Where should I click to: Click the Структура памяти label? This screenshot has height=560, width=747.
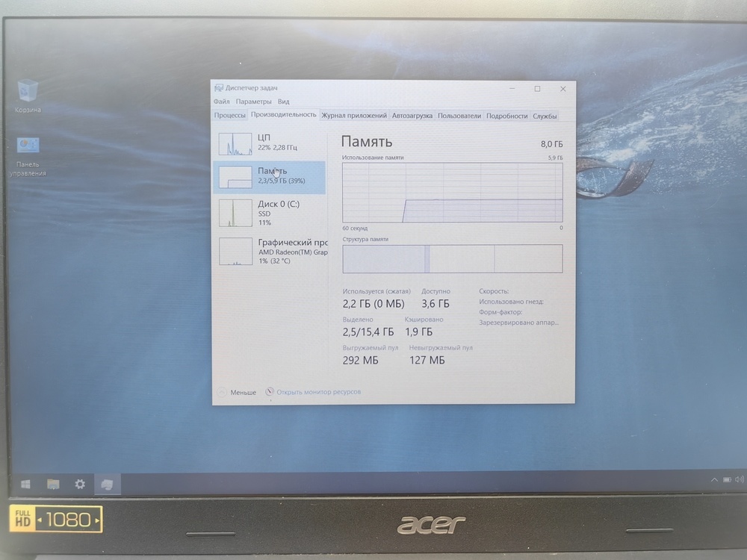click(x=365, y=239)
